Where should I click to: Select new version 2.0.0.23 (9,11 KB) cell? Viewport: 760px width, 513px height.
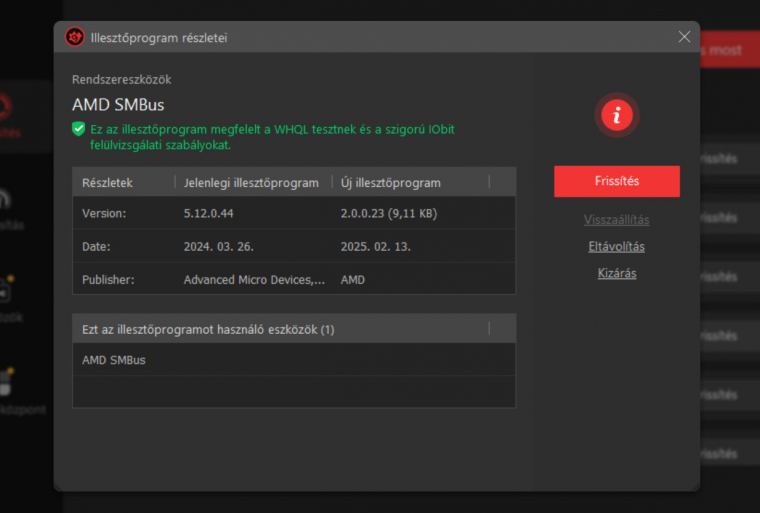click(x=389, y=213)
